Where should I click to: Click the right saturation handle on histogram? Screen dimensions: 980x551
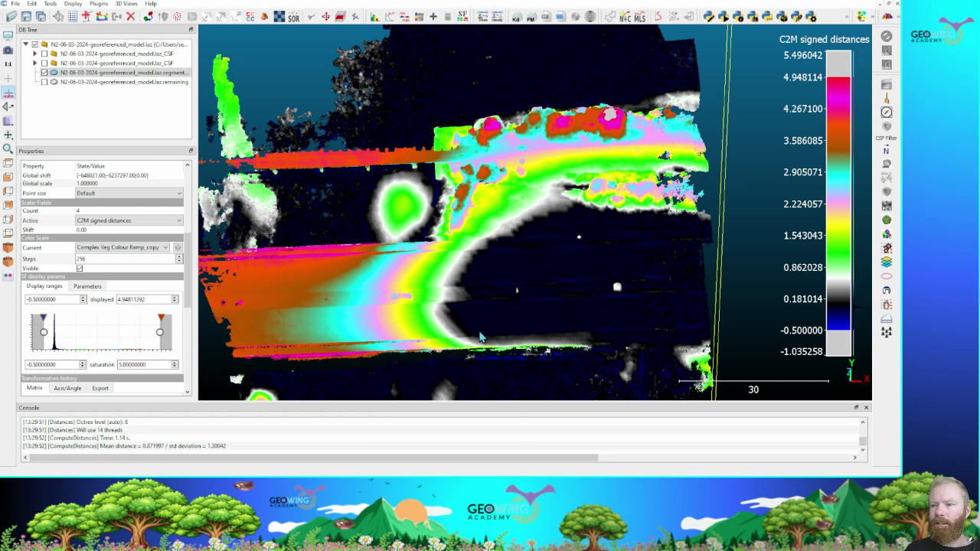click(x=159, y=332)
